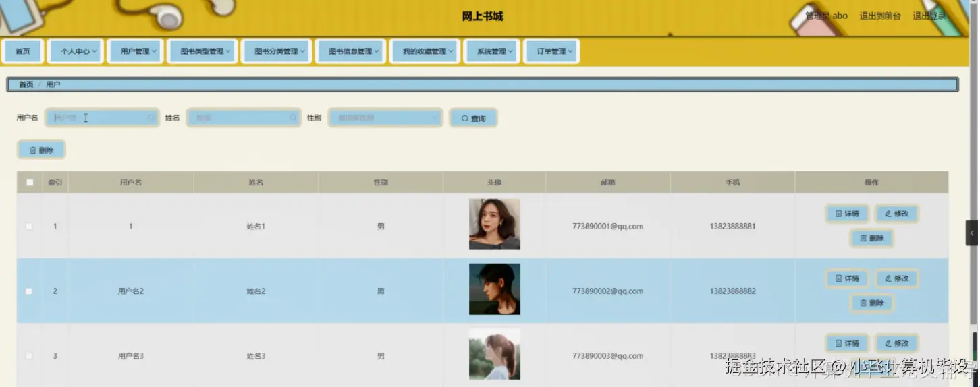Click 详情 button for row 姓名1
The height and width of the screenshot is (387, 980).
[x=847, y=214]
